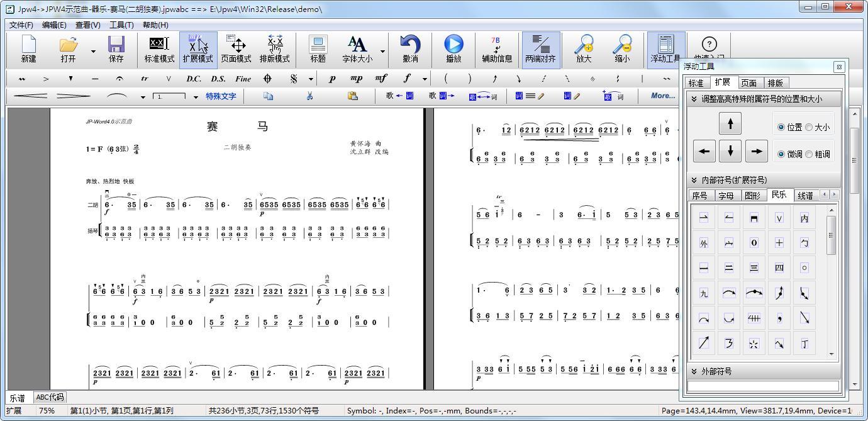The height and width of the screenshot is (421, 868).
Task: Insert the fermata symbol
Action: point(120,79)
